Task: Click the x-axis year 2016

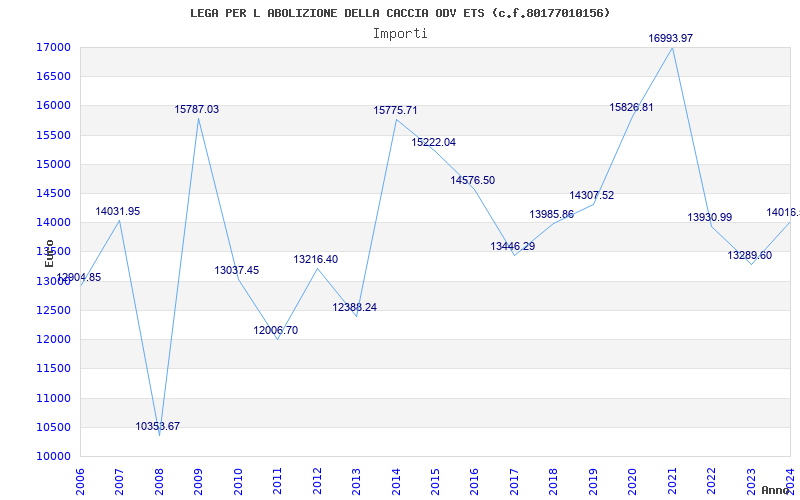Action: 474,481
